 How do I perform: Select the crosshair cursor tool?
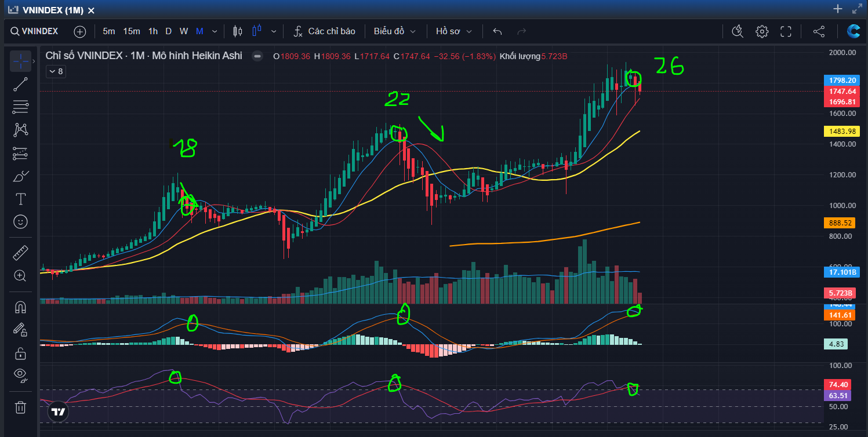[x=20, y=61]
